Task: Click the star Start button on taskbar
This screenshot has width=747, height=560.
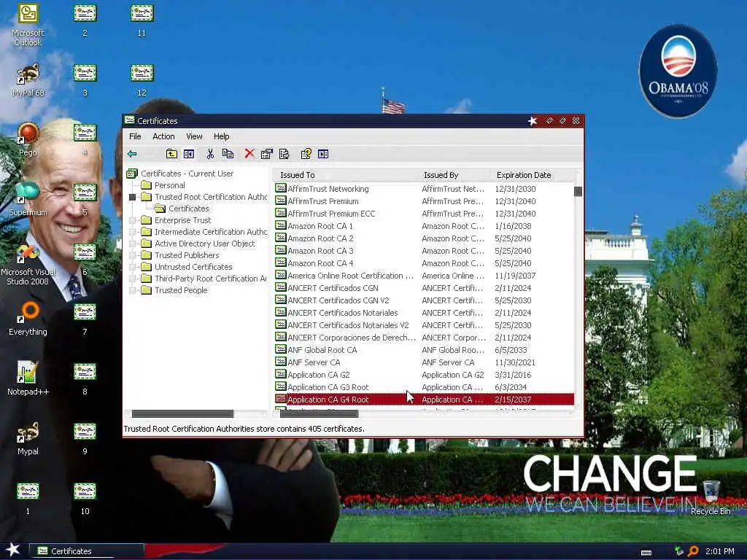Action: [x=13, y=551]
